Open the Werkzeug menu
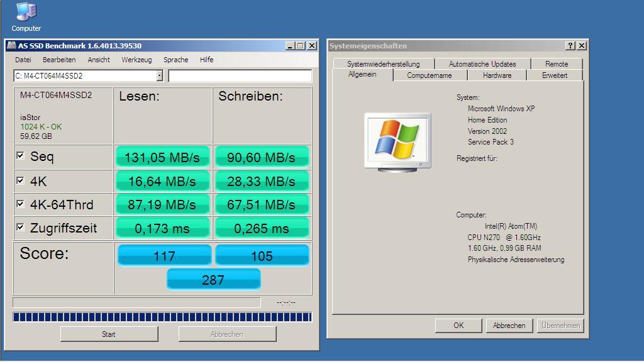Image resolution: width=644 pixels, height=362 pixels. 136,60
